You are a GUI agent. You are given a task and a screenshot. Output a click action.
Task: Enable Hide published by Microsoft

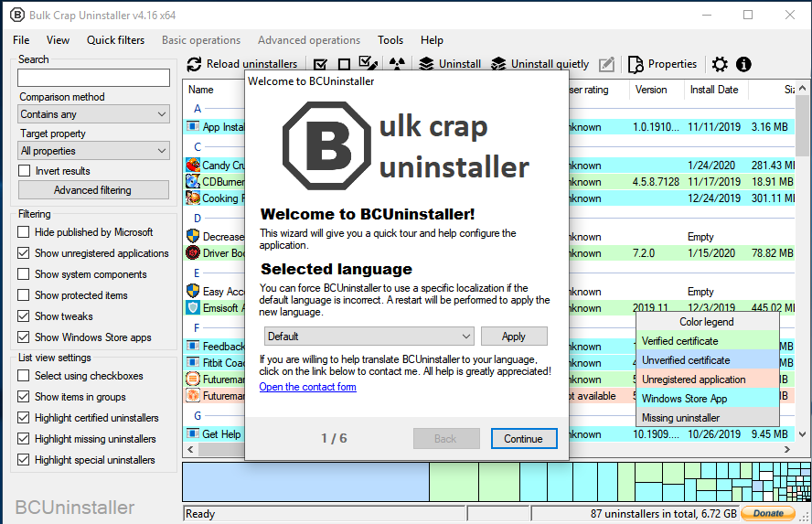pyautogui.click(x=23, y=232)
